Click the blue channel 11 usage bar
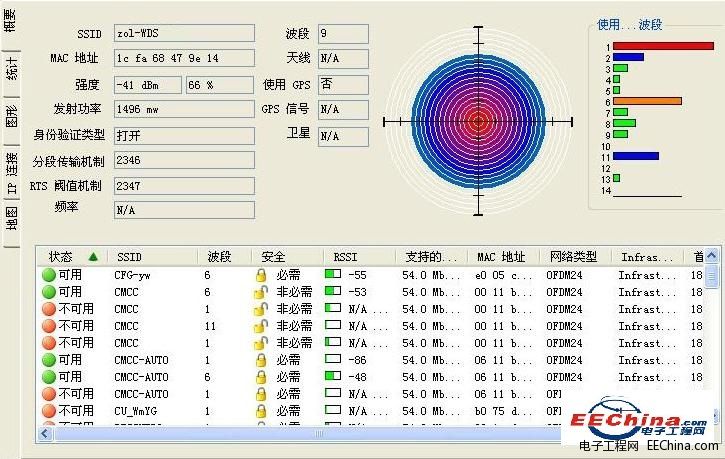Image resolution: width=725 pixels, height=459 pixels. point(636,156)
